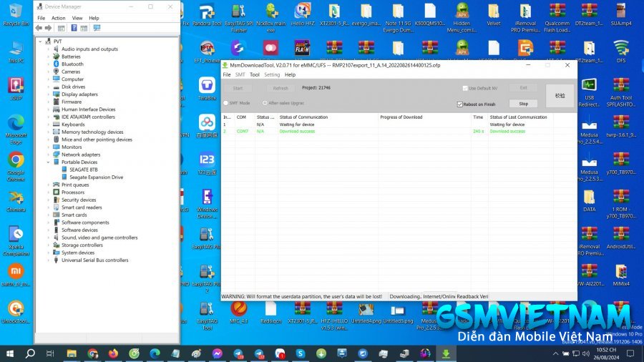644x362 pixels.
Task: Launch Microsoft Edge from the desktop
Action: click(x=16, y=129)
